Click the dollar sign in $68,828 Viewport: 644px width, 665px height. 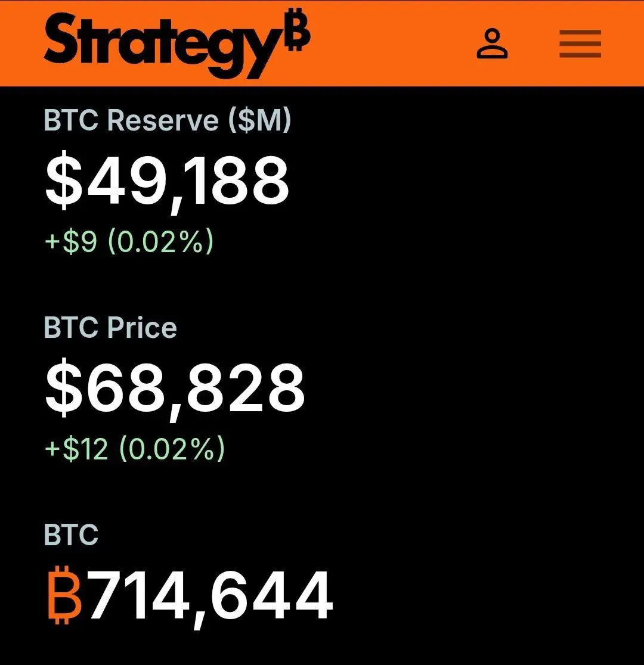tap(64, 387)
